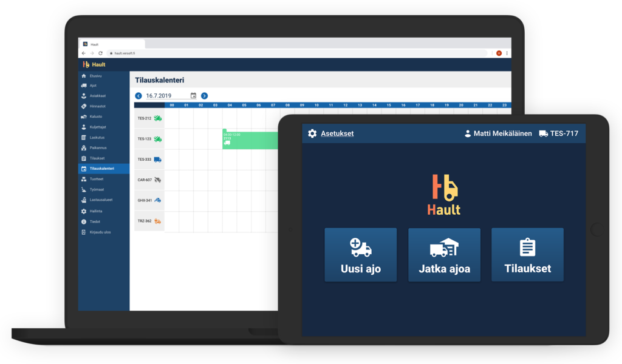The width and height of the screenshot is (622, 364).
Task: Start Uusi ajo on the tablet
Action: [x=361, y=255]
